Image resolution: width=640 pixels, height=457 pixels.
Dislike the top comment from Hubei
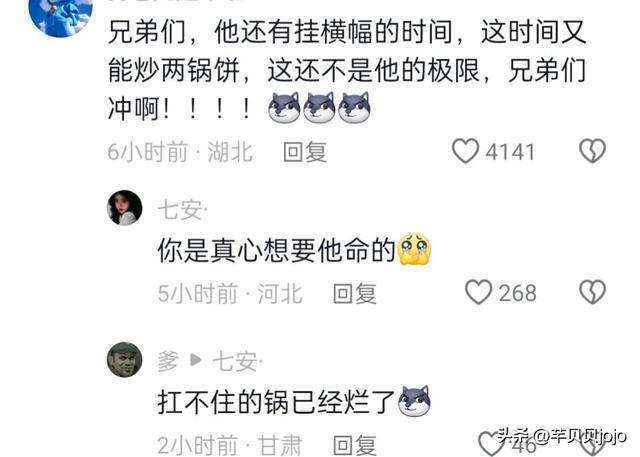592,151
